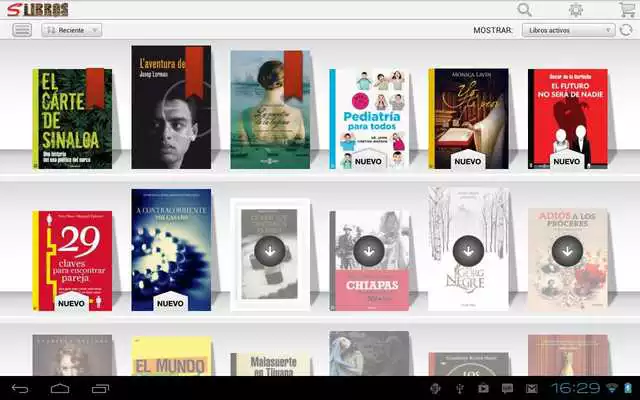Open Pediatría para todos book
This screenshot has width=640, height=400.
tap(369, 118)
